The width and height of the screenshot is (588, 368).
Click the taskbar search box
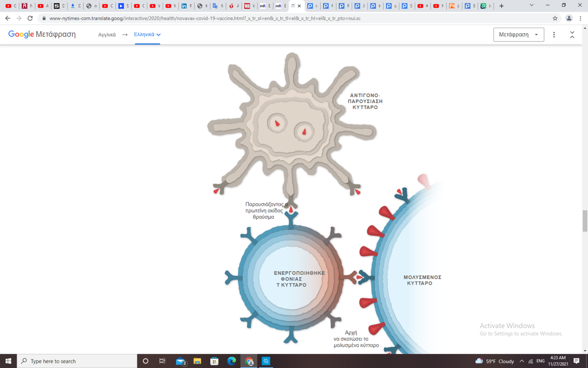coord(77,361)
